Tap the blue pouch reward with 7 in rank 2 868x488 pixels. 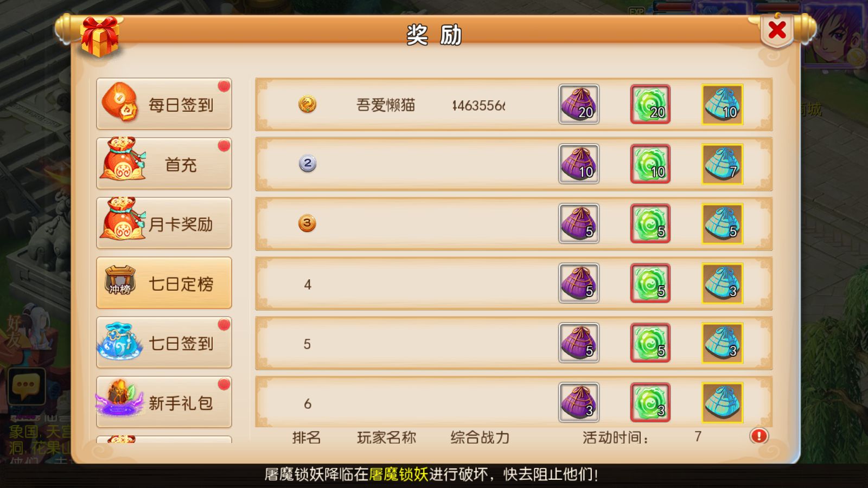pos(722,164)
